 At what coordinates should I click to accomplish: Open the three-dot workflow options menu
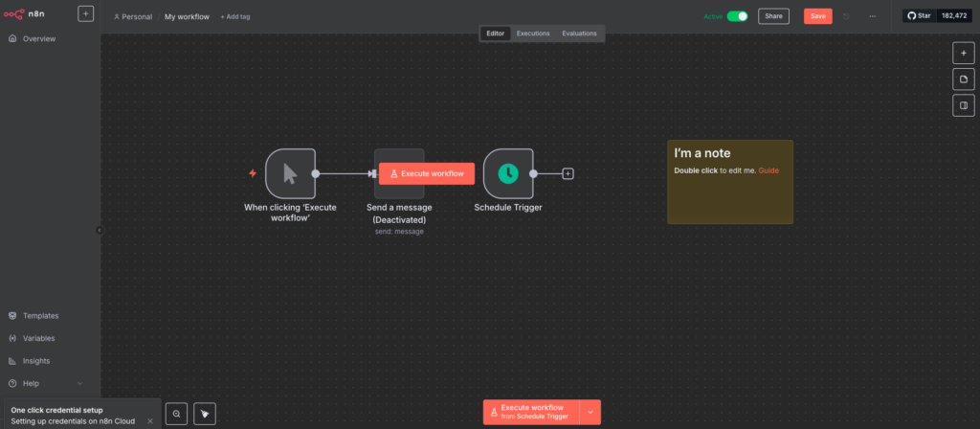click(873, 16)
